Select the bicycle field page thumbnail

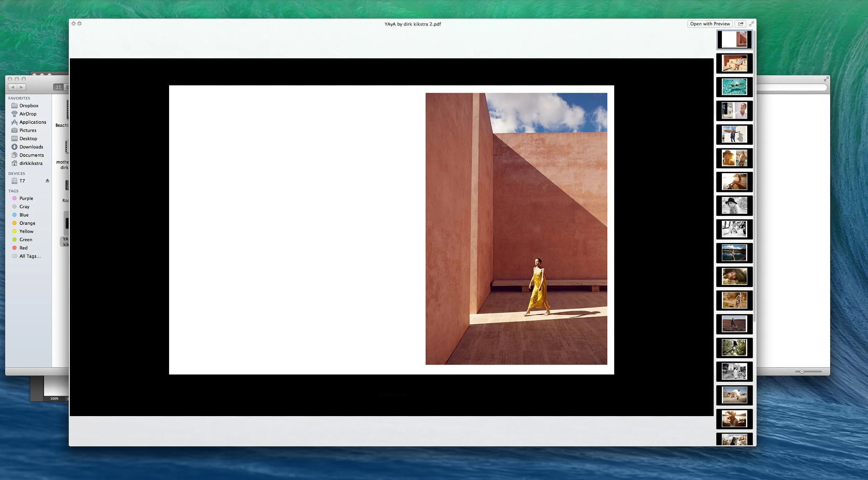(734, 300)
